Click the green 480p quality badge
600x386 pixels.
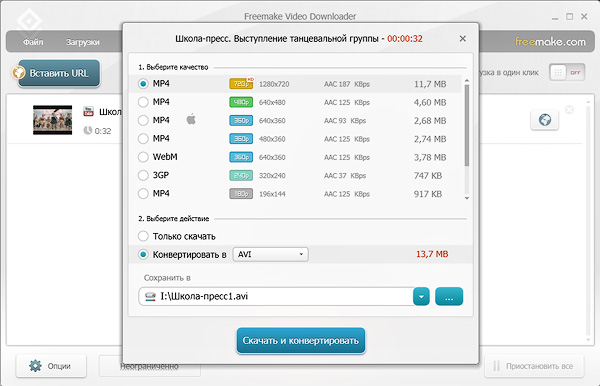(x=241, y=102)
